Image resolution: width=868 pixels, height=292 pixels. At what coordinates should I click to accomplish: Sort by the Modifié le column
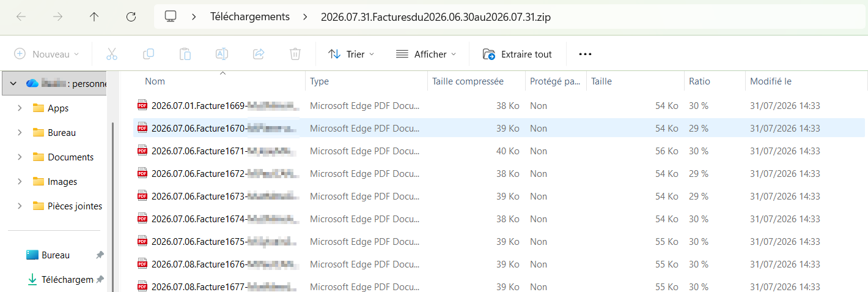(806, 81)
